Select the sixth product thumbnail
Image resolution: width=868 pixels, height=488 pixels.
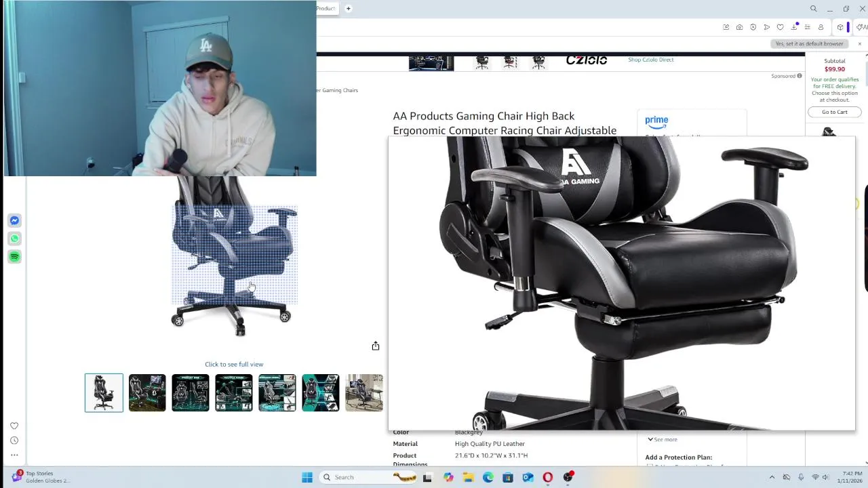pyautogui.click(x=321, y=392)
